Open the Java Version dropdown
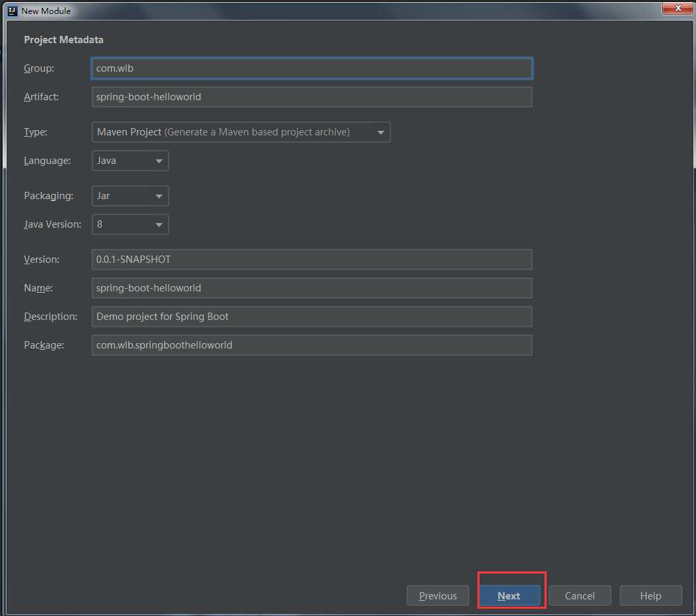This screenshot has height=616, width=696. pos(130,224)
